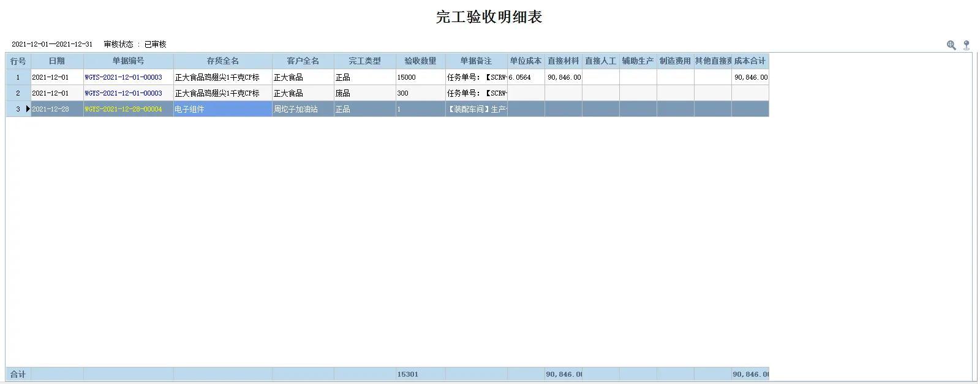The image size is (980, 384).
Task: Click the 单位成本 column header
Action: 526,61
